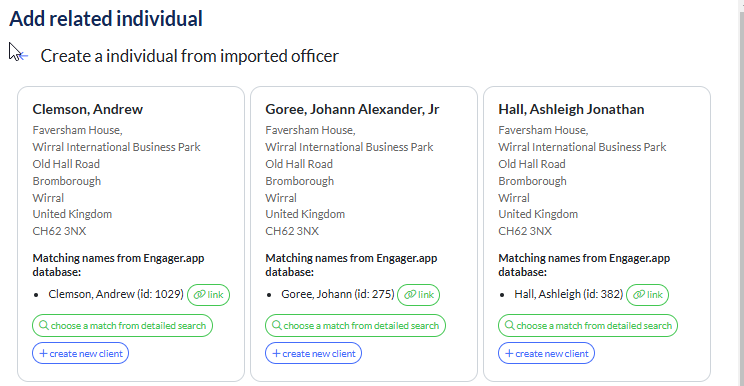Click chain icon in Goree link button
This screenshot has height=386, width=744.
[x=409, y=295]
